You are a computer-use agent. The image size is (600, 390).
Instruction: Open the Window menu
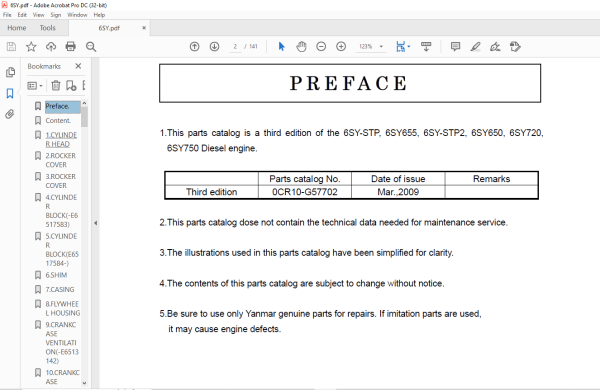(77, 15)
